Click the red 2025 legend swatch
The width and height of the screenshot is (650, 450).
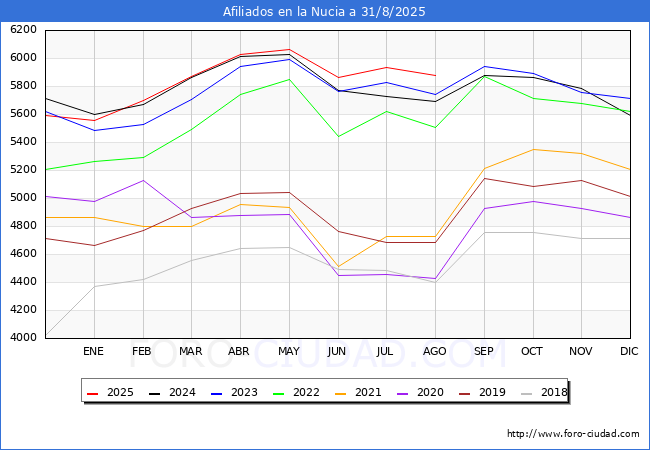pos(92,393)
